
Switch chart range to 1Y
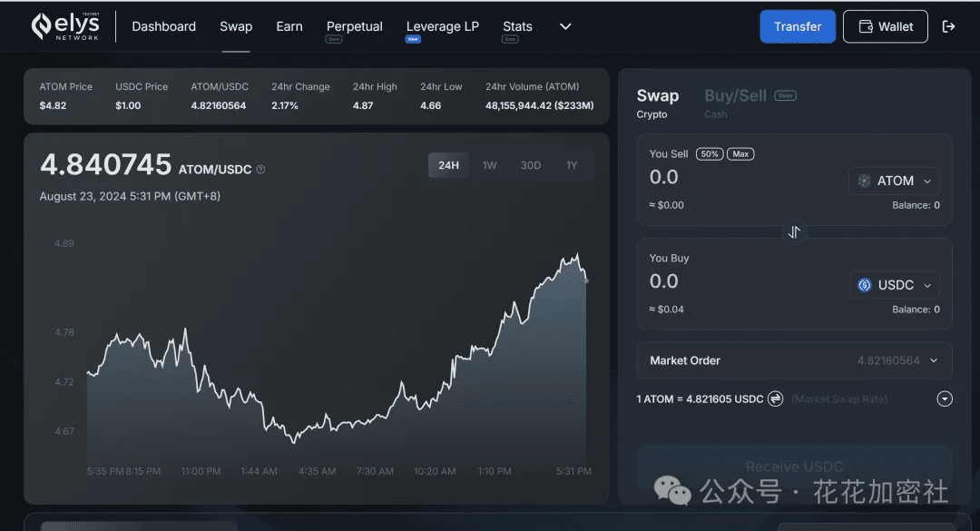tap(572, 165)
